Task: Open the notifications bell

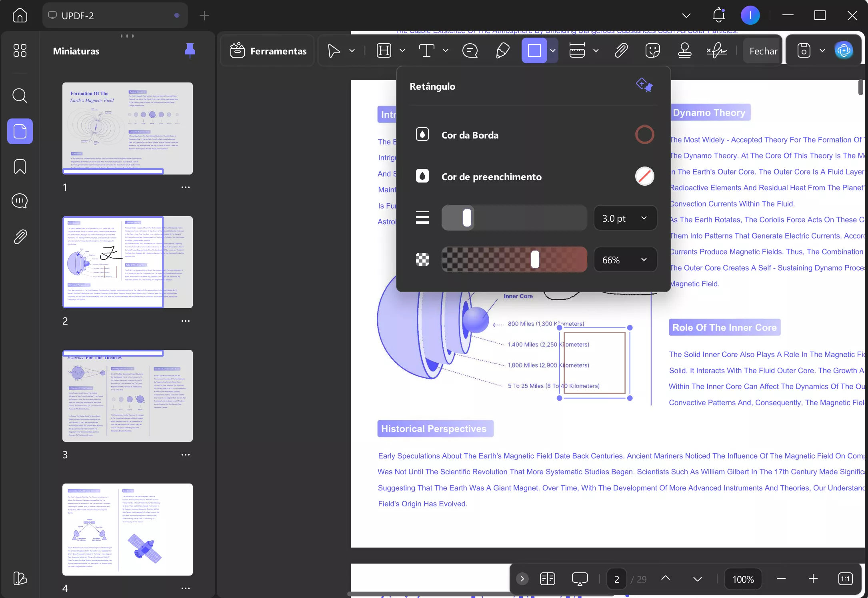Action: [x=719, y=16]
